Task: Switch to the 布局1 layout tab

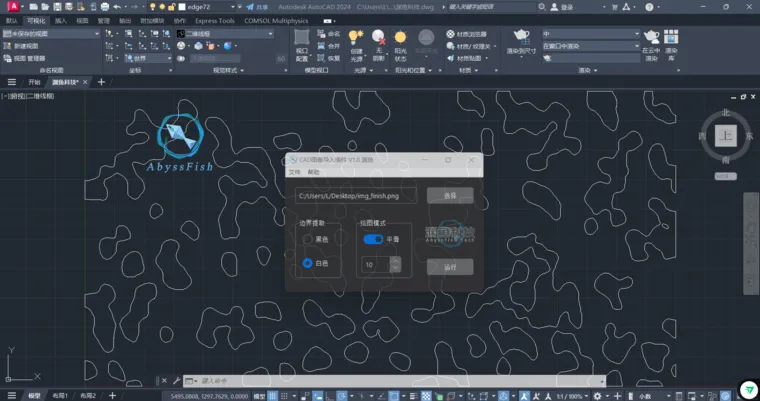Action: click(60, 396)
